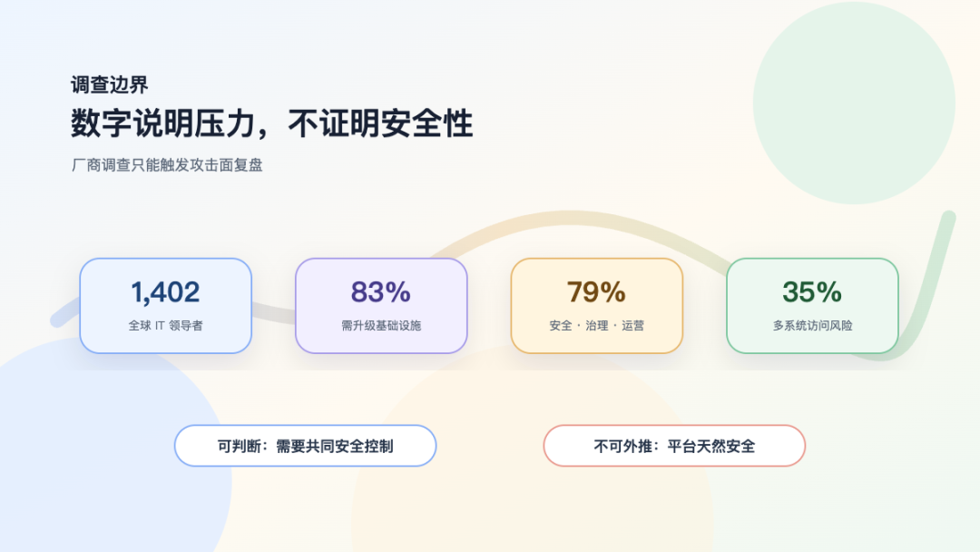Select the 83% 需升级基础设施 card
Screen dimensions: 980x552
coord(381,306)
